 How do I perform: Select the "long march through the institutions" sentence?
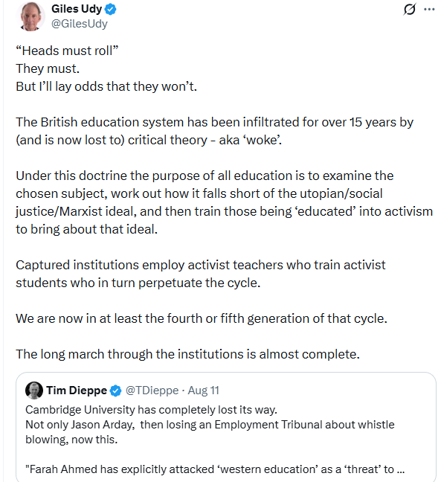(188, 354)
